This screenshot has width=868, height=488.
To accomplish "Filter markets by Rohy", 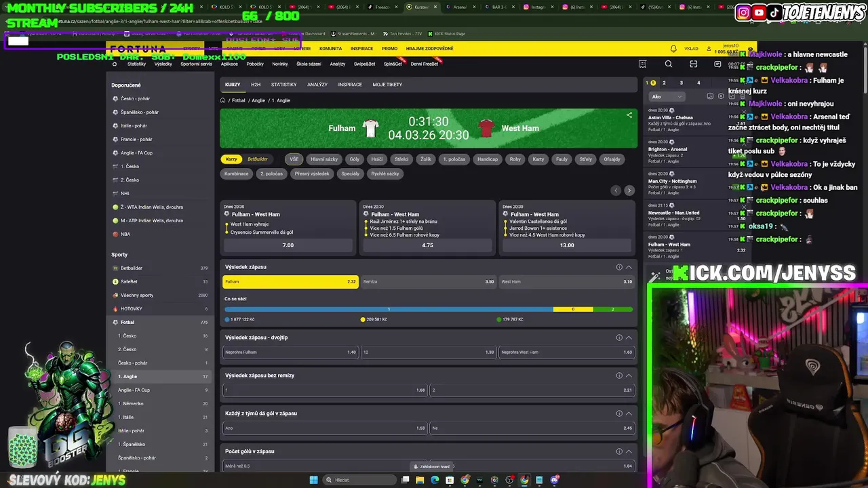I will (x=515, y=159).
